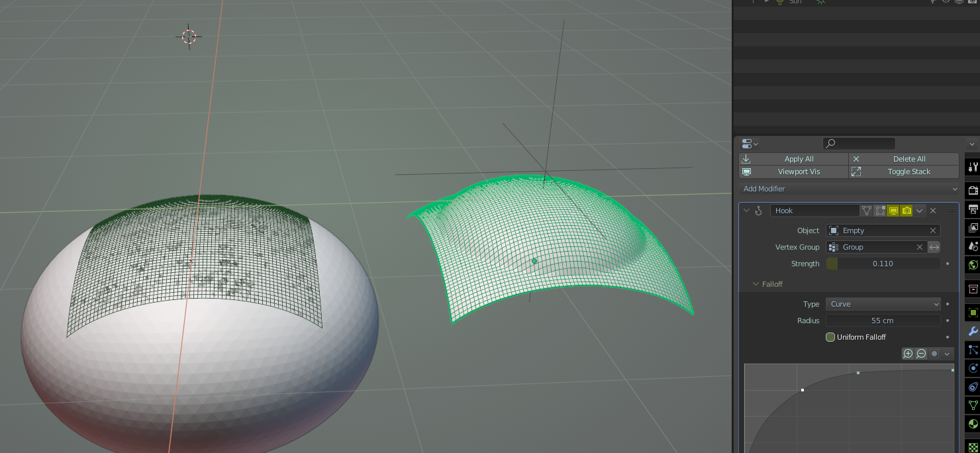The height and width of the screenshot is (453, 980).
Task: Open Hook modifier extra options dropdown
Action: pos(919,211)
